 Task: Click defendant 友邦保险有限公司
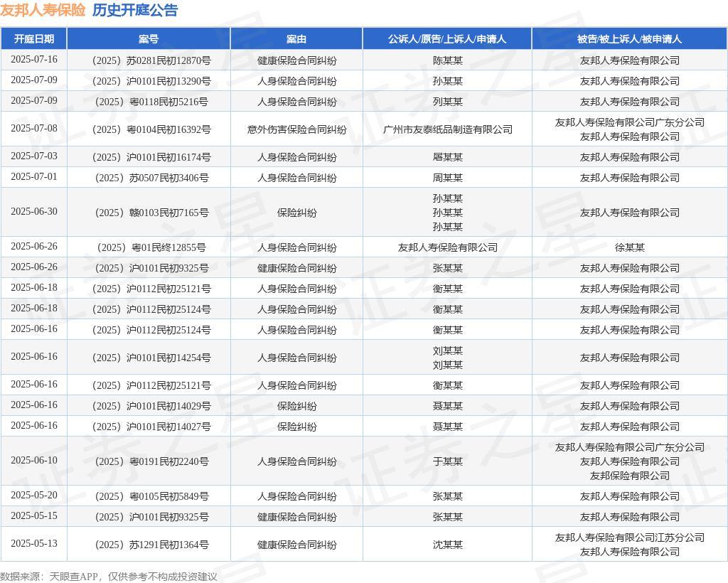point(630,476)
